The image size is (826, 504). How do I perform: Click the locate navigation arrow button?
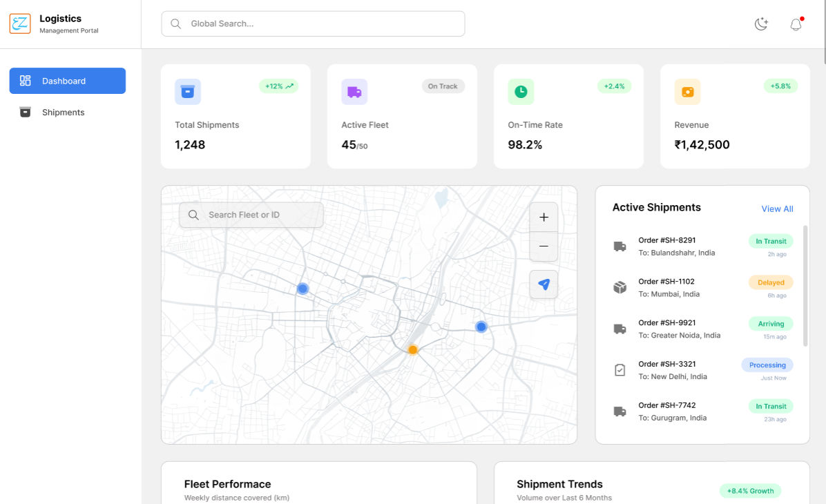[x=544, y=284]
